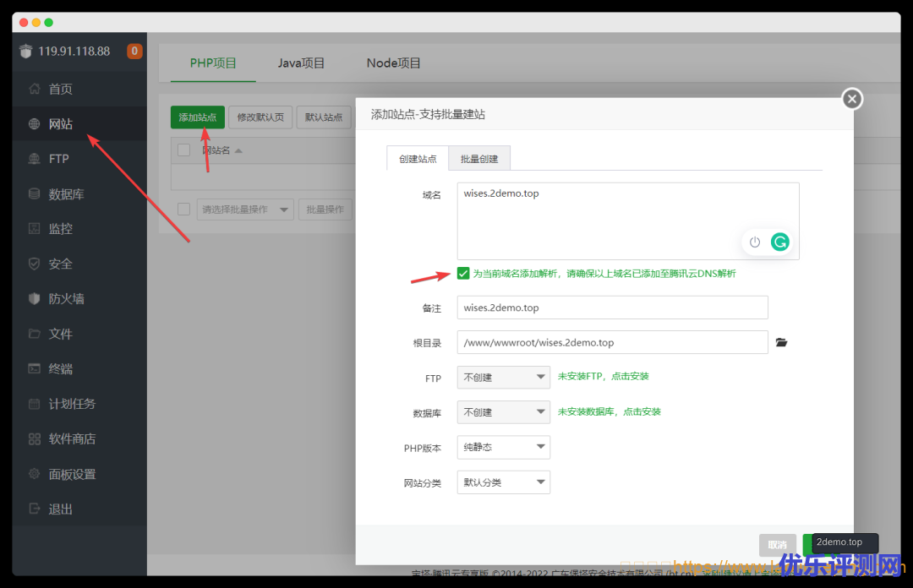This screenshot has height=588, width=913.
Task: Click the folder icon beside root directory field
Action: pyautogui.click(x=782, y=342)
